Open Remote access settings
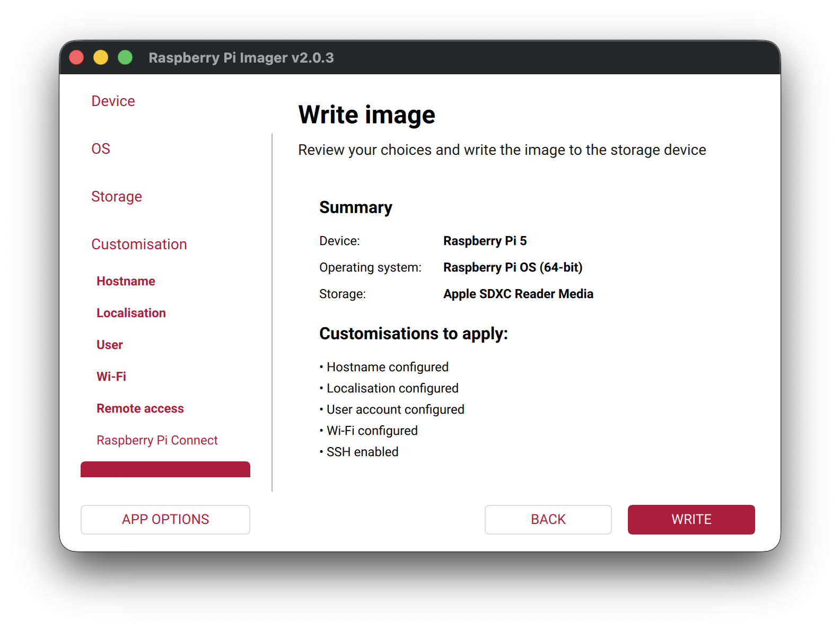The image size is (840, 630). 140,408
